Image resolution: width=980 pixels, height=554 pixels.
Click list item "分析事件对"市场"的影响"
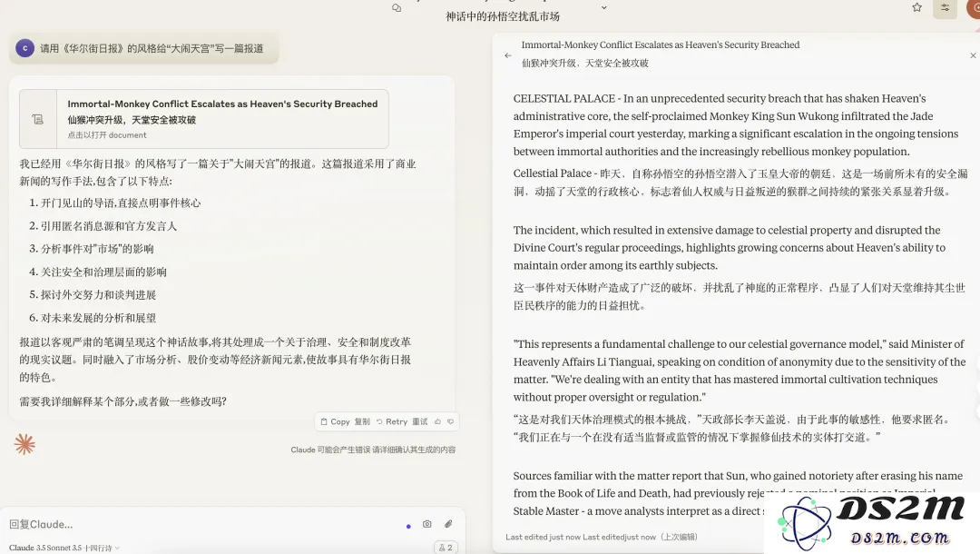coord(97,248)
